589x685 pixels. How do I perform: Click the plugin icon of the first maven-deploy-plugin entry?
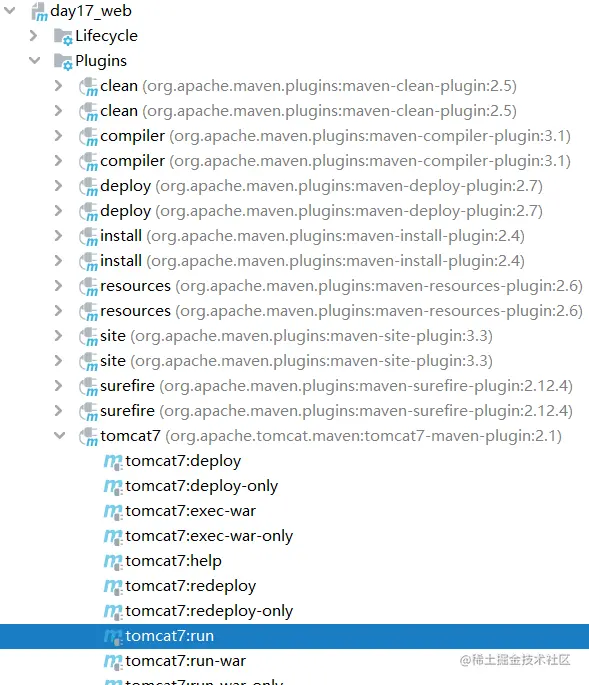point(89,187)
